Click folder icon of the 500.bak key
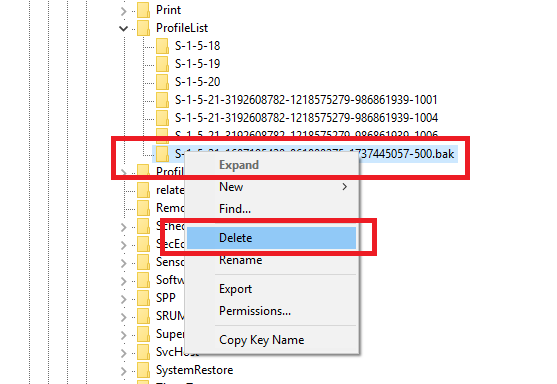 162,154
